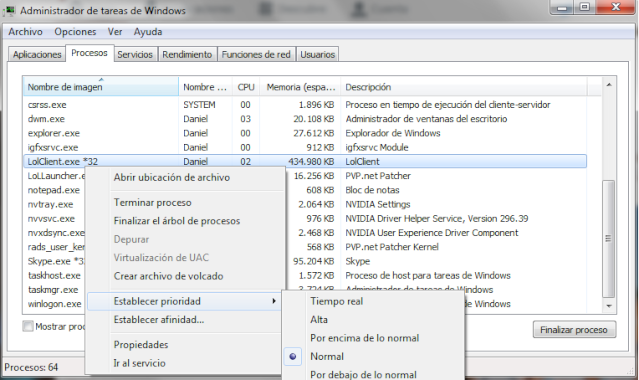Set priority to Tiempo real
This screenshot has height=380, width=639.
337,301
